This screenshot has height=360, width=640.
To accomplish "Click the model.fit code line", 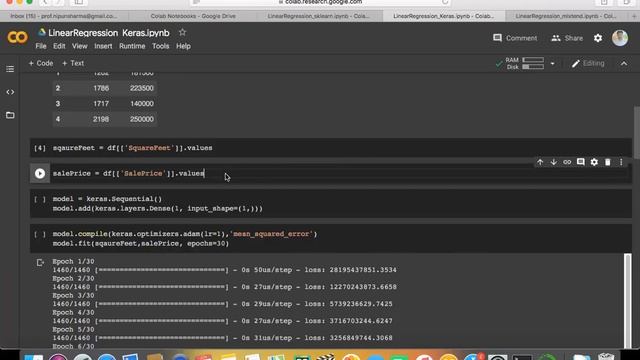I will [x=140, y=244].
